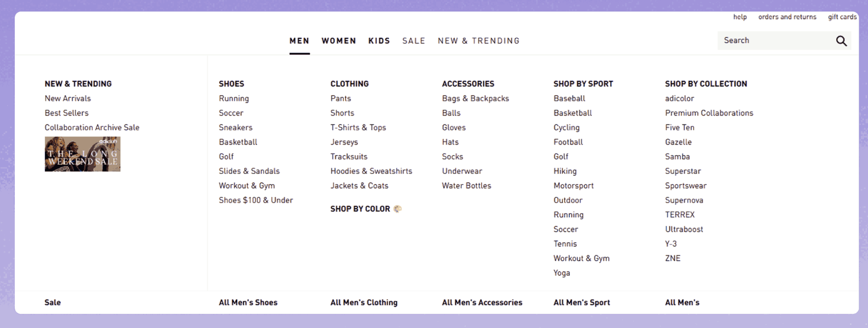Open Collaboration Archive Sale
The height and width of the screenshot is (328, 868).
click(x=92, y=127)
